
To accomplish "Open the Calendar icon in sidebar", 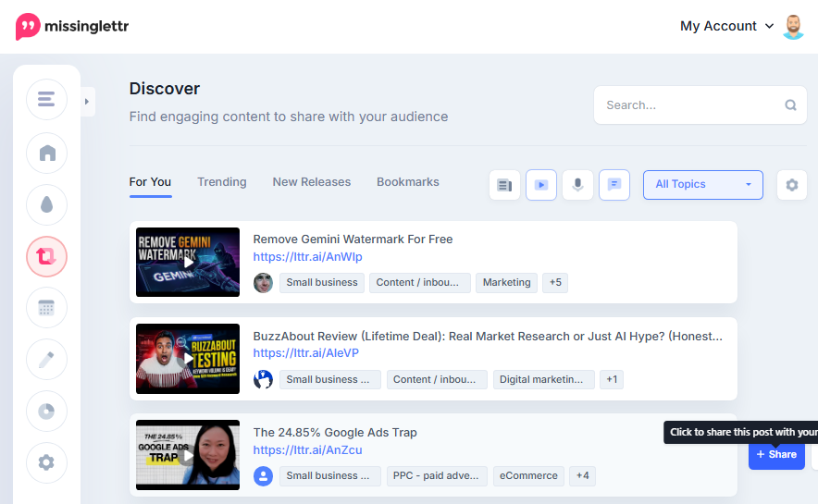I will [x=46, y=308].
